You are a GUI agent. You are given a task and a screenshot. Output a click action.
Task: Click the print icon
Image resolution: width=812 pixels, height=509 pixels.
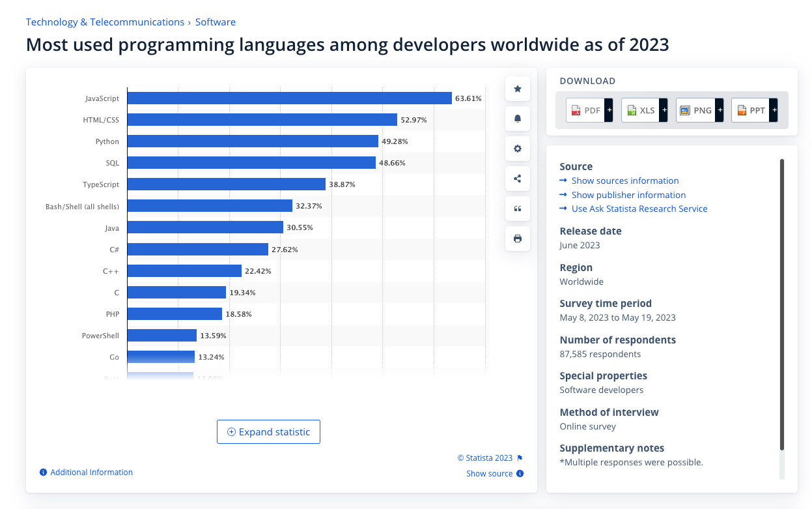(x=518, y=239)
